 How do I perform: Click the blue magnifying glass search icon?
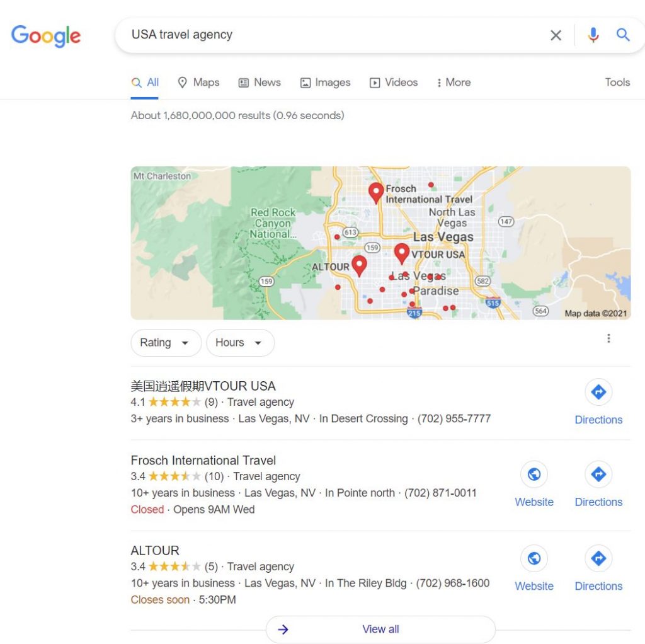pos(623,35)
